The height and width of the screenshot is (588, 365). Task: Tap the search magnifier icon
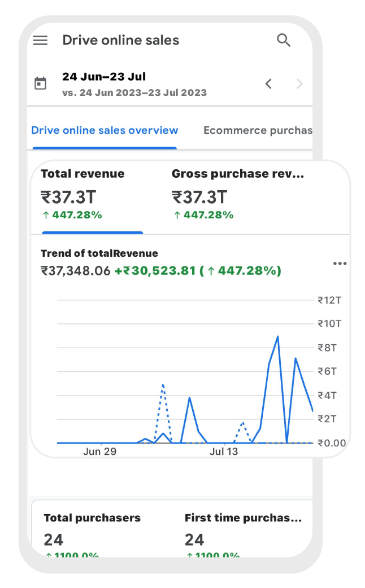click(x=284, y=40)
